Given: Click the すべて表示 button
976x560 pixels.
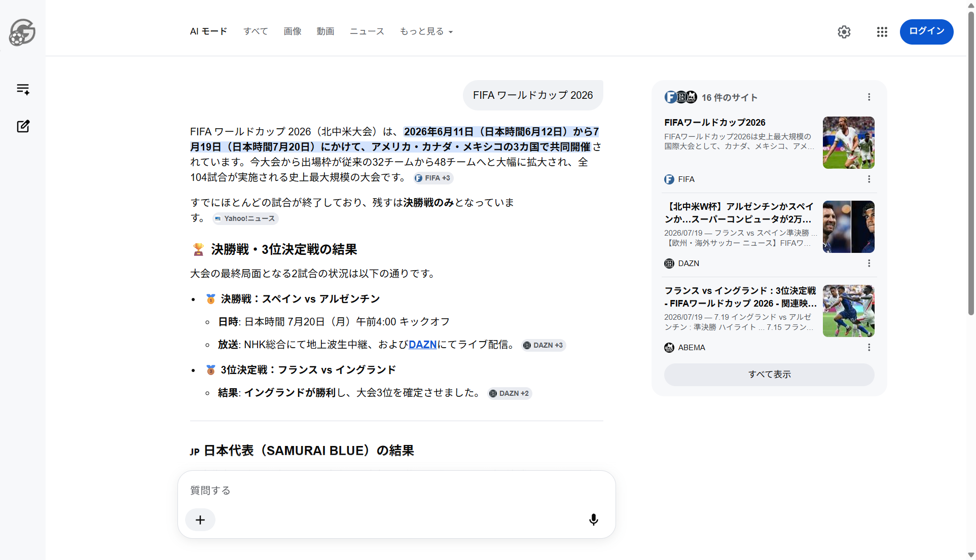Looking at the screenshot, I should click(x=769, y=375).
